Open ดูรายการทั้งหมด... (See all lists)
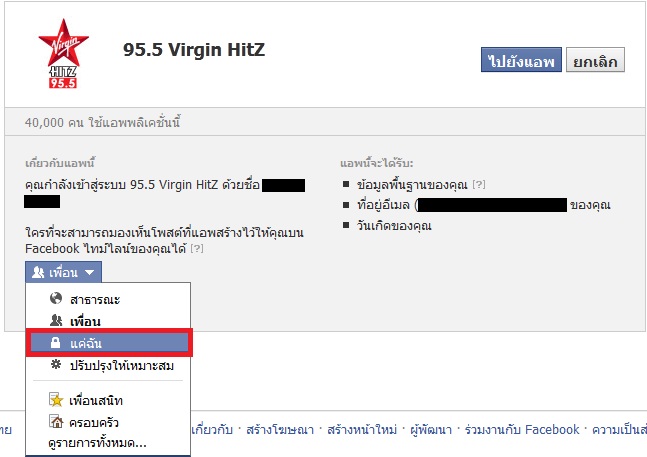Image resolution: width=647 pixels, height=457 pixels. pos(97,443)
